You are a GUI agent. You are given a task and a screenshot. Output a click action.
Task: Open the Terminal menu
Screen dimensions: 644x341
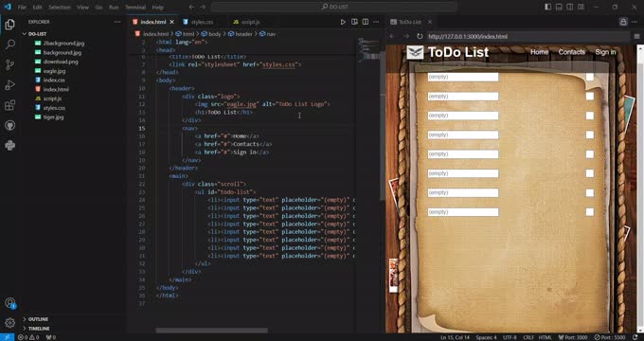pyautogui.click(x=135, y=7)
